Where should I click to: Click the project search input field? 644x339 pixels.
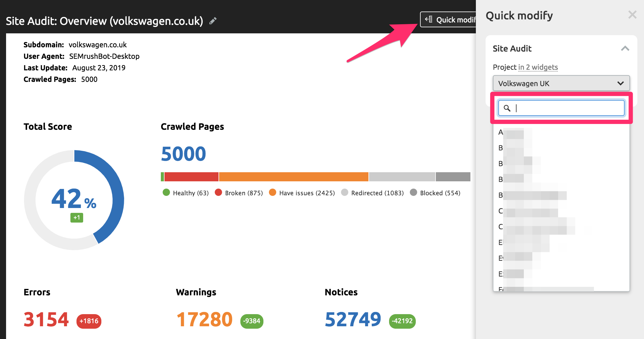coord(561,108)
